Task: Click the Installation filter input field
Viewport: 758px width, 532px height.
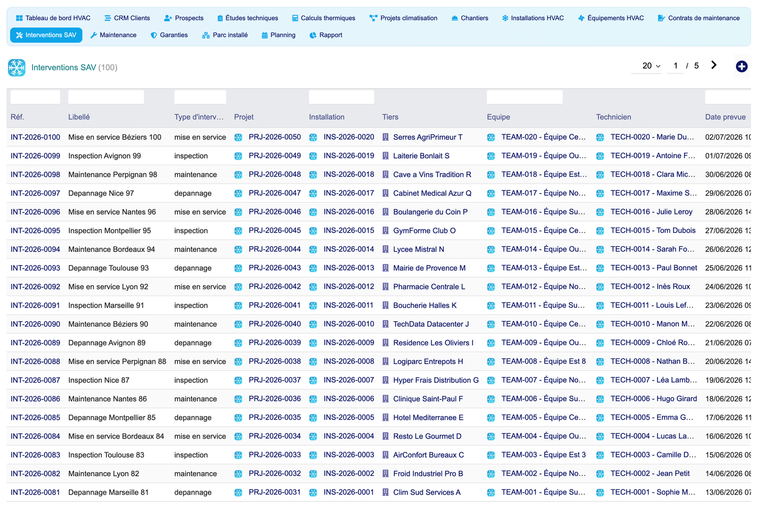Action: [341, 97]
